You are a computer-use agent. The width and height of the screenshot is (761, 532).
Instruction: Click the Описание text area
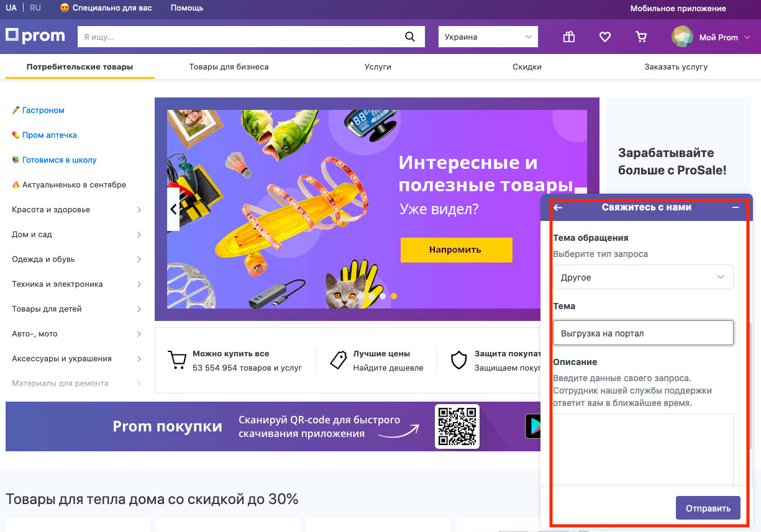point(643,450)
